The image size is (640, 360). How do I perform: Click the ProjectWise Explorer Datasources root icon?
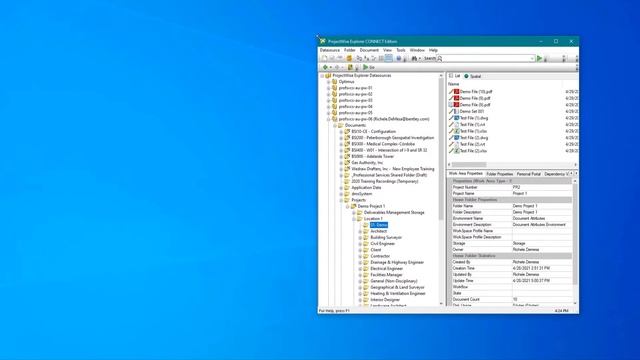click(x=328, y=76)
